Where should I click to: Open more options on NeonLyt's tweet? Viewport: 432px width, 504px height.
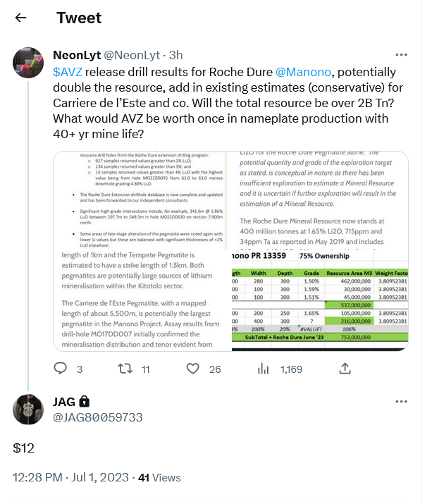(400, 55)
